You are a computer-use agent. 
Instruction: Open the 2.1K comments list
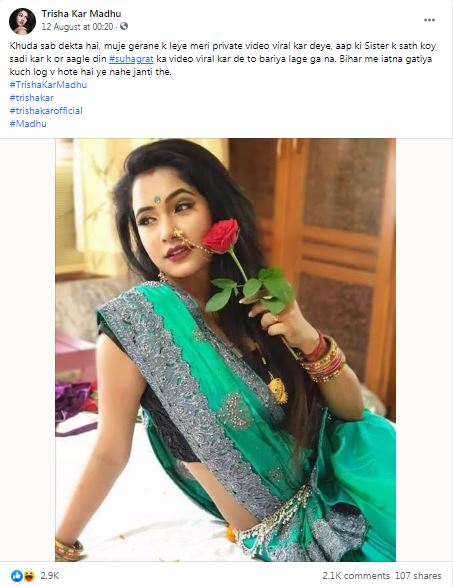[x=356, y=575]
